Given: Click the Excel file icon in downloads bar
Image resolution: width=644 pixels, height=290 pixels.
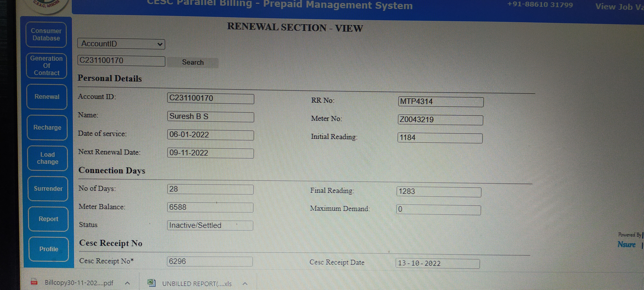Looking at the screenshot, I should [x=152, y=283].
